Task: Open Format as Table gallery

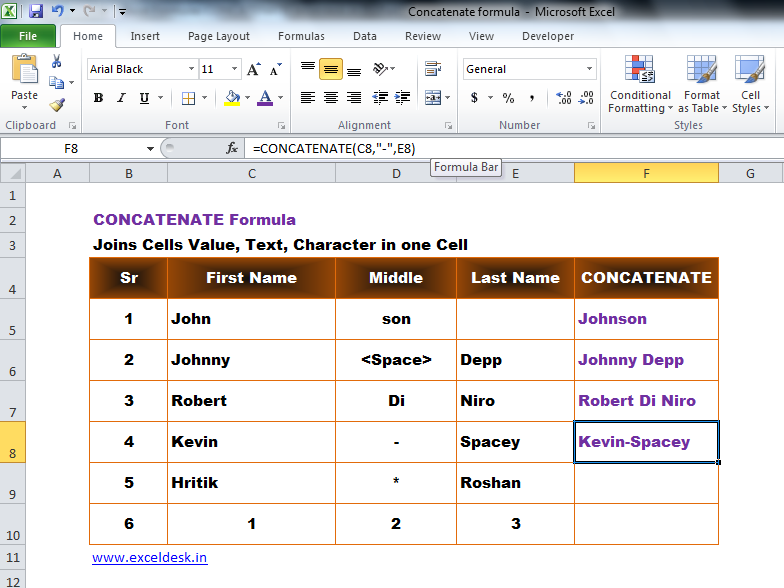Action: (702, 84)
